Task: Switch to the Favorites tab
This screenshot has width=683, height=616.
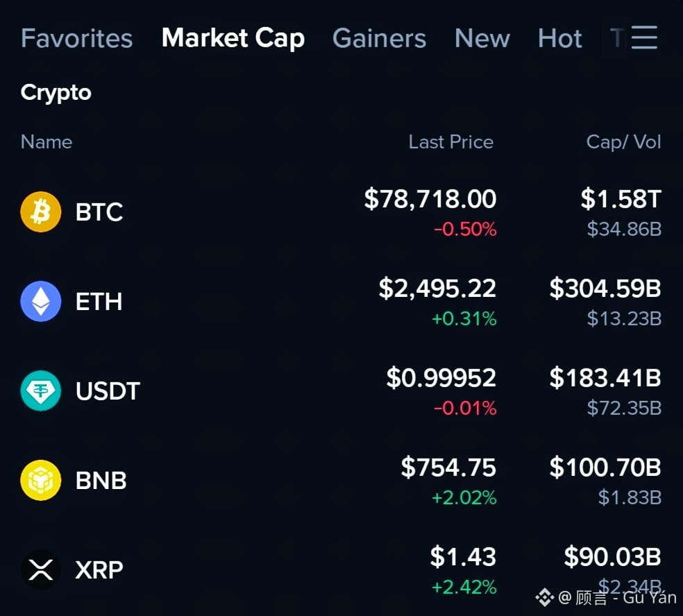Action: pyautogui.click(x=76, y=38)
